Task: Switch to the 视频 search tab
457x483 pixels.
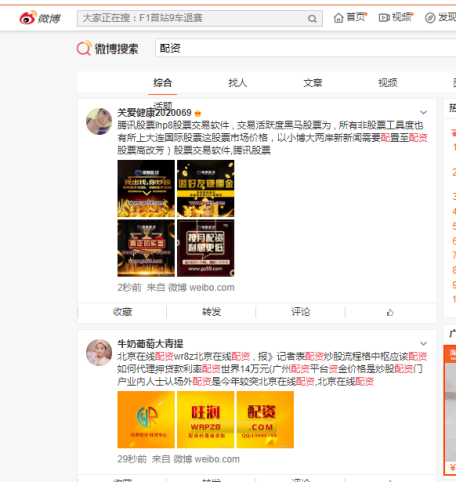Action: tap(387, 83)
